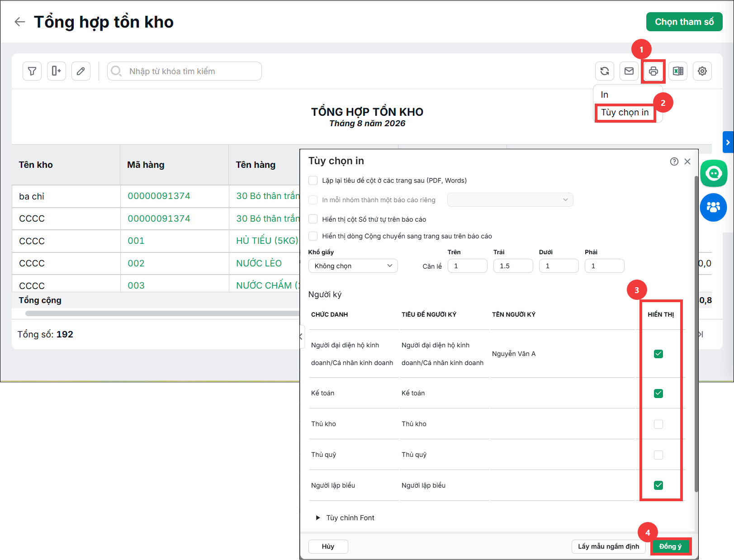The width and height of the screenshot is (734, 560).
Task: Refresh the report data
Action: pyautogui.click(x=605, y=71)
